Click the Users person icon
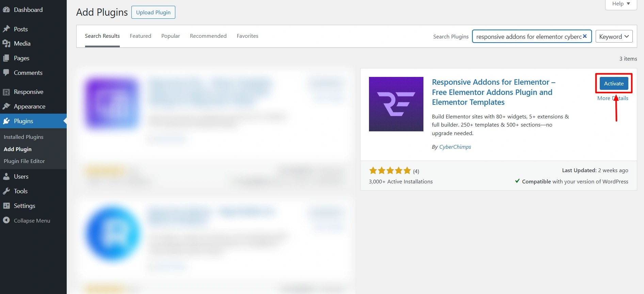Viewport: 644px width, 294px height. 6,177
